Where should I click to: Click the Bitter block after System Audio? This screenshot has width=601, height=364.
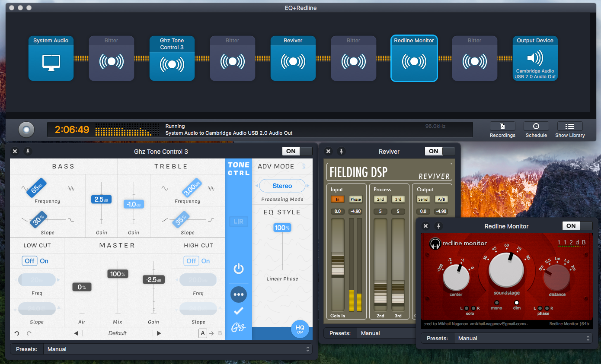tap(112, 58)
